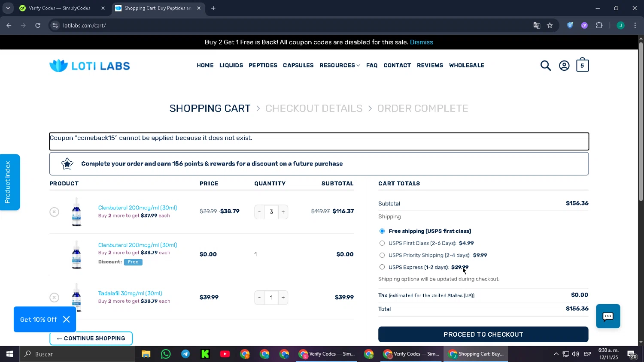Image resolution: width=644 pixels, height=362 pixels.
Task: Decrease Clenbuterol quantity with minus button
Action: [x=259, y=212]
